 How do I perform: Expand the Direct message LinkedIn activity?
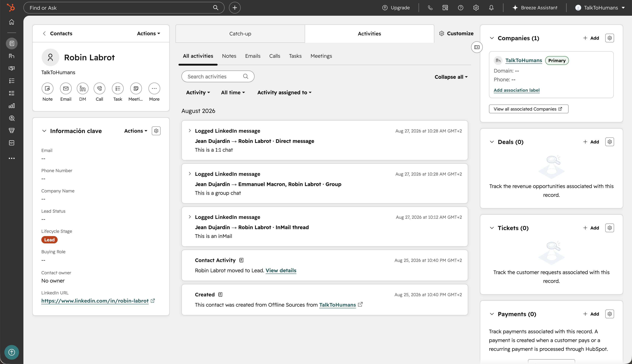click(190, 130)
